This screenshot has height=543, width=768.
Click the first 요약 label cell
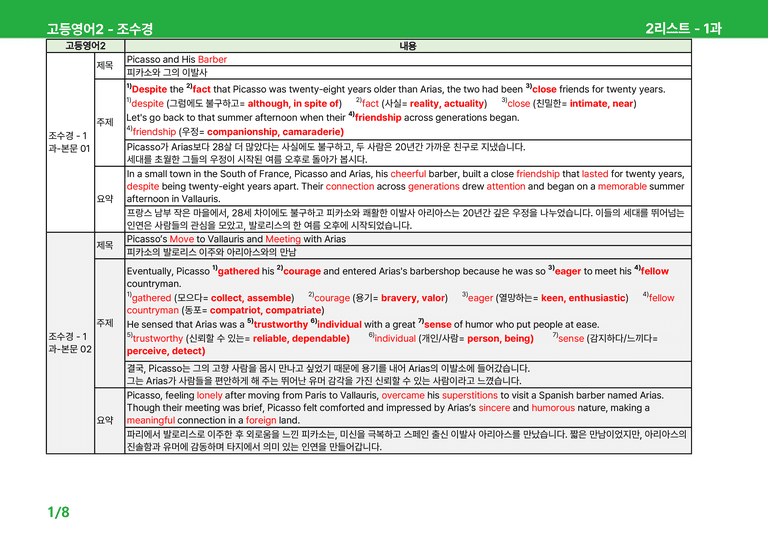(x=109, y=199)
